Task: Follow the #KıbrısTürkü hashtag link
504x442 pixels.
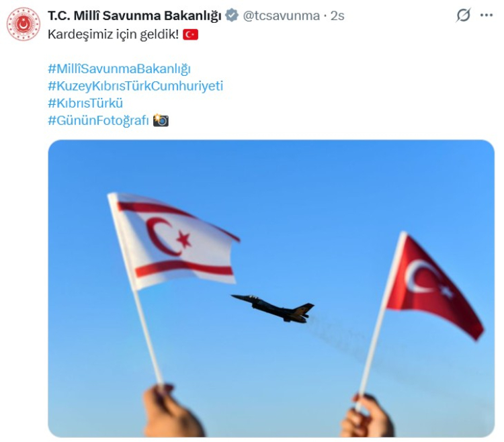Action: tap(85, 103)
